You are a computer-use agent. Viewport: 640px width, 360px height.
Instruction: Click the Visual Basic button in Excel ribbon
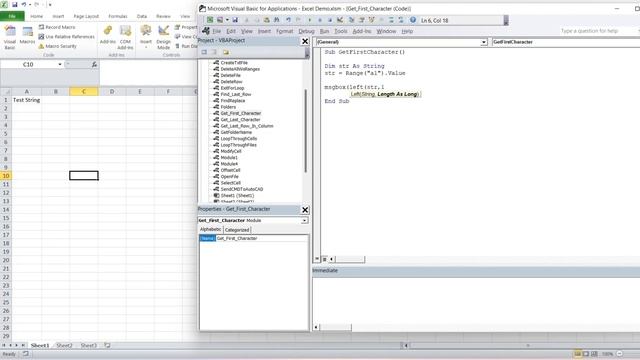(x=10, y=38)
